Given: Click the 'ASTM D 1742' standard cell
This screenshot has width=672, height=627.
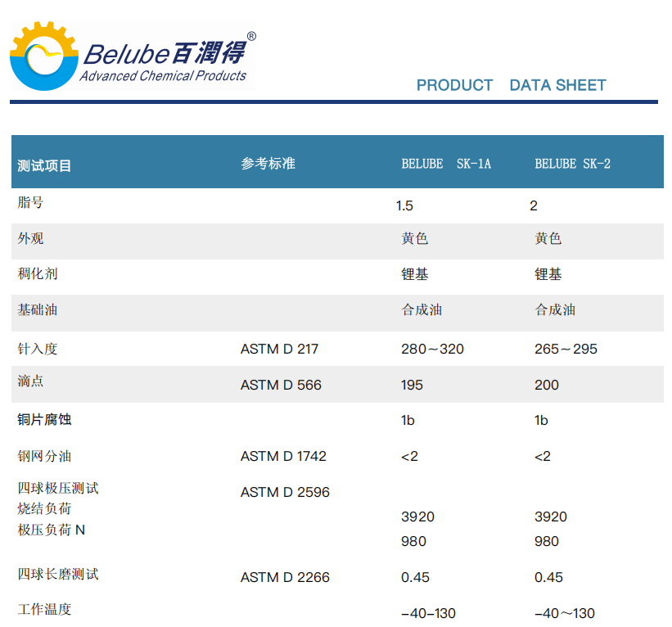Looking at the screenshot, I should (x=283, y=457).
